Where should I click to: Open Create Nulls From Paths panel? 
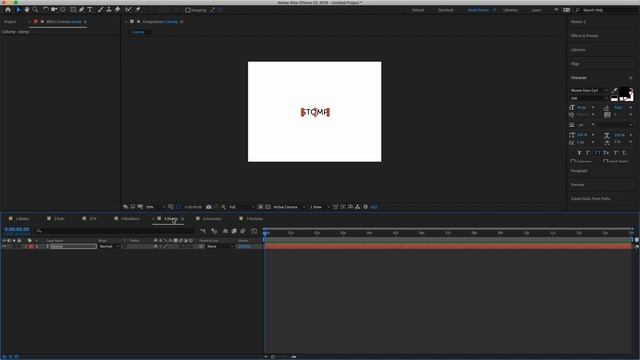[591, 198]
